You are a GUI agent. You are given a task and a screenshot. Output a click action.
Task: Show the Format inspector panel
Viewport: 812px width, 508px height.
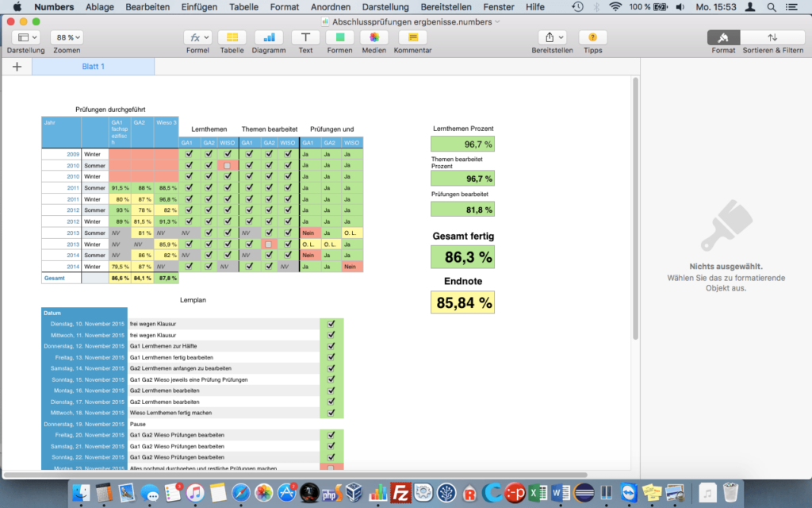tap(723, 38)
